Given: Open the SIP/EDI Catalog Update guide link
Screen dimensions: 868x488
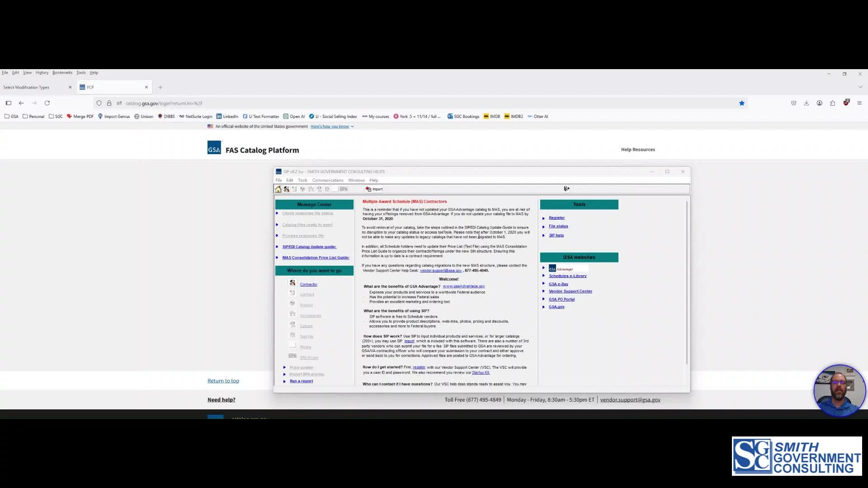Looking at the screenshot, I should click(309, 247).
